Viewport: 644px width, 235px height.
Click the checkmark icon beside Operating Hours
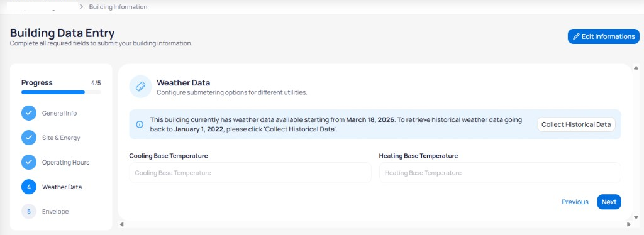tap(29, 162)
